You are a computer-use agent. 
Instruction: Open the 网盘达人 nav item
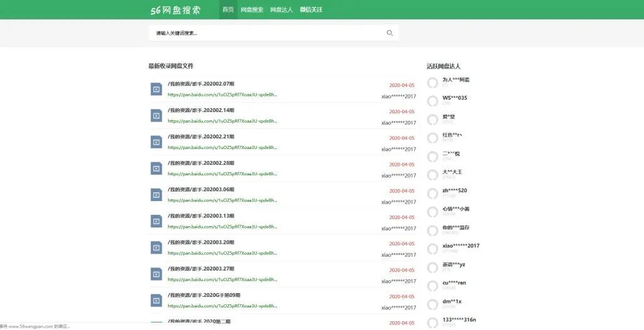tap(281, 9)
